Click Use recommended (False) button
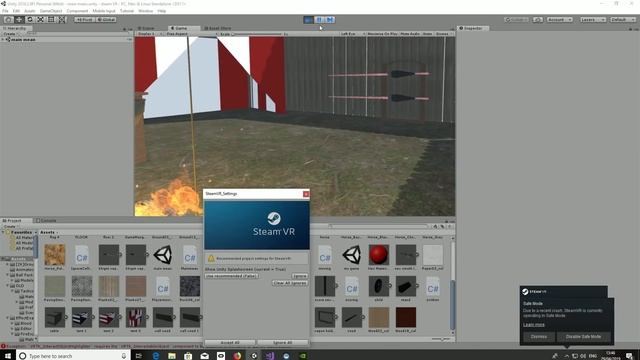 coord(231,276)
